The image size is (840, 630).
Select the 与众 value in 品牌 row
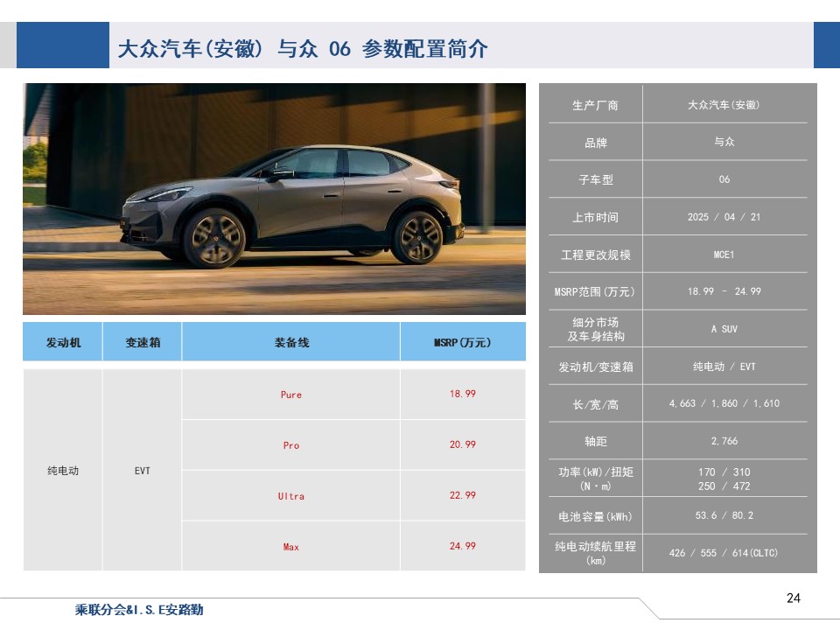click(724, 142)
